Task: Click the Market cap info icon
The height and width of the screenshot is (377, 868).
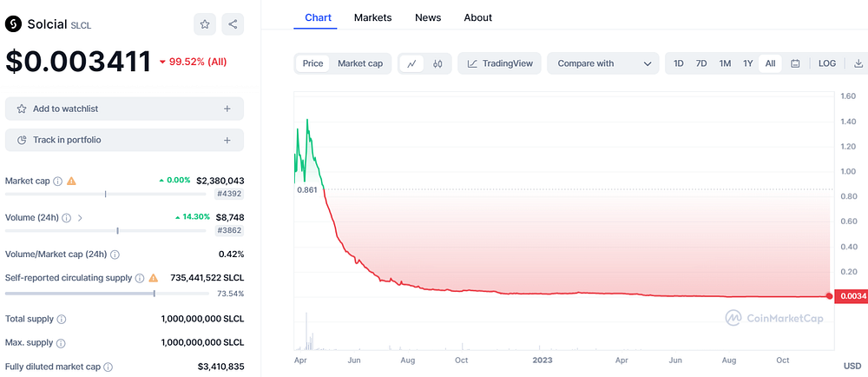Action: [57, 181]
